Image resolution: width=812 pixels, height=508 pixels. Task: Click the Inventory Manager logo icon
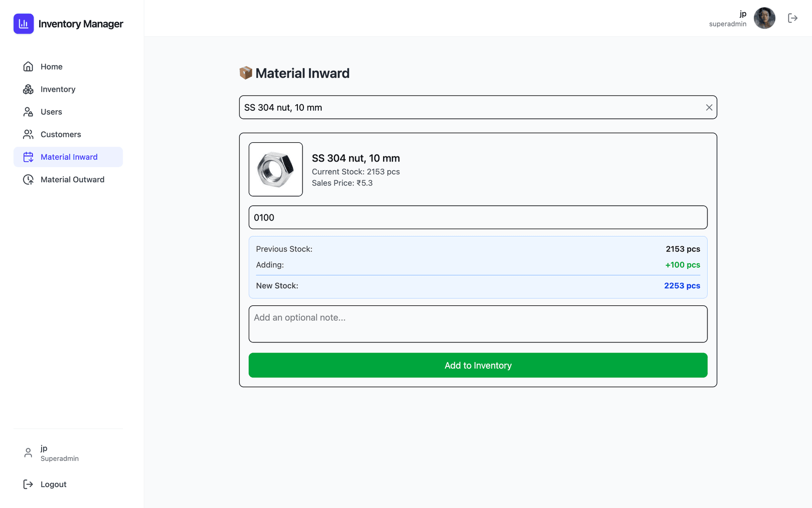pyautogui.click(x=23, y=24)
